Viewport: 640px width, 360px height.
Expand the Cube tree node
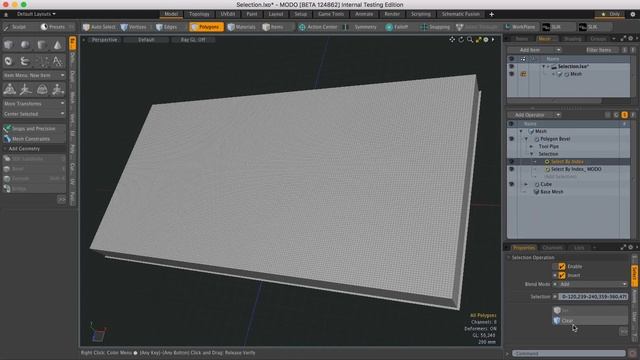point(526,184)
